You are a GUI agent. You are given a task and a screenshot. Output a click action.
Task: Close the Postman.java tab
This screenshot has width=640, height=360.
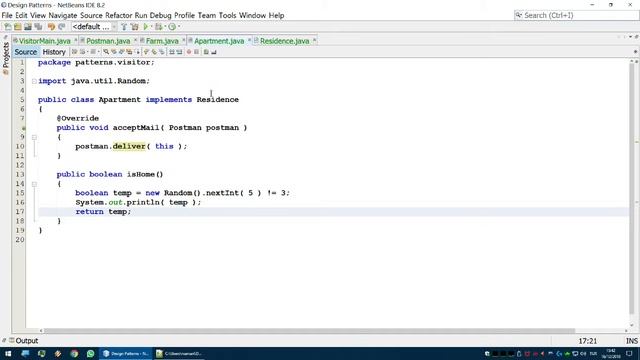pos(136,40)
